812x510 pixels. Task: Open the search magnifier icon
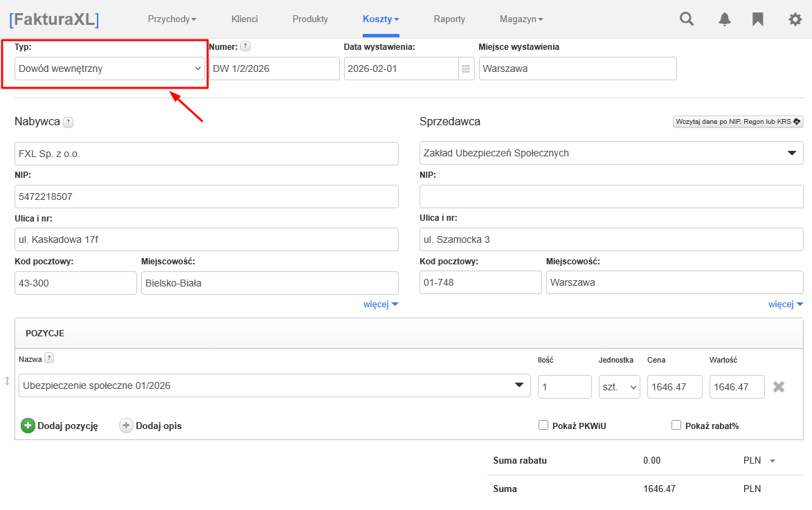pyautogui.click(x=687, y=19)
